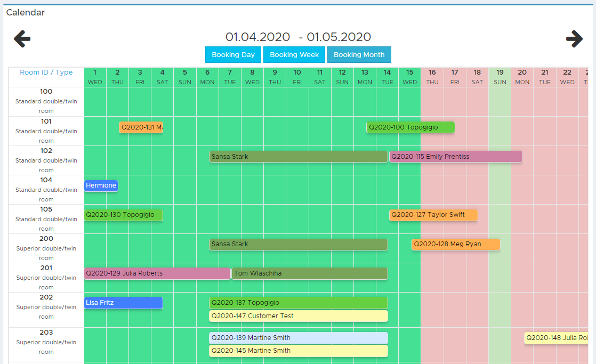Select the Q2020-127 Taylor Swift booking

pos(433,215)
